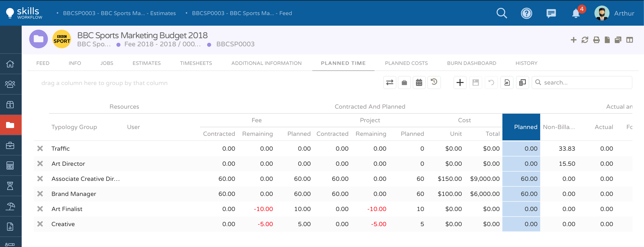Sort by the Typology Group column header

pyautogui.click(x=74, y=127)
